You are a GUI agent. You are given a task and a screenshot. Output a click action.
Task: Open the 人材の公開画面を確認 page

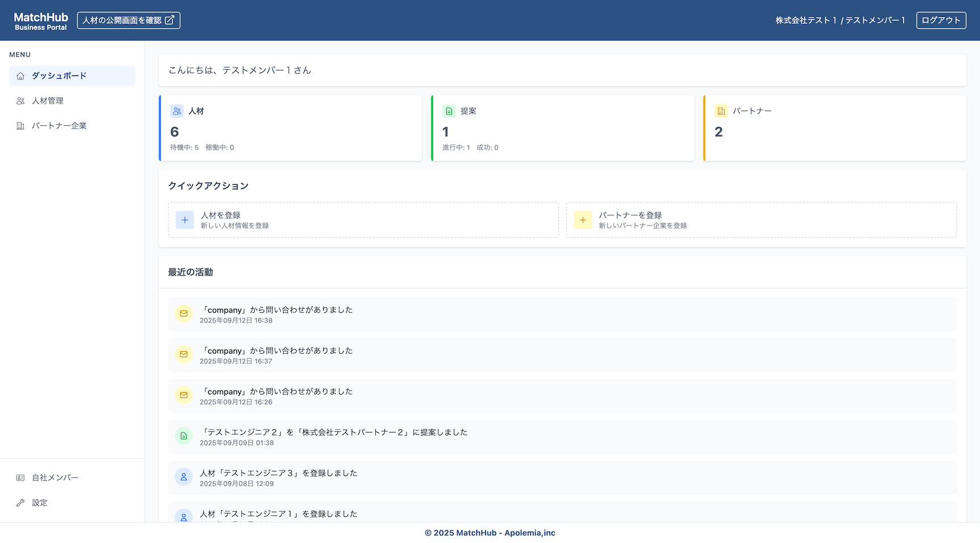[x=128, y=20]
